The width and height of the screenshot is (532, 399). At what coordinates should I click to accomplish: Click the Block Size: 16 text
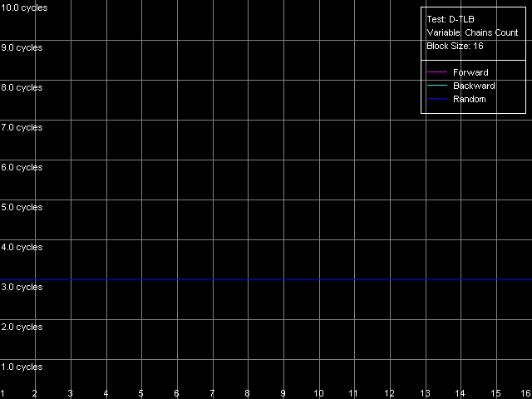click(x=455, y=46)
